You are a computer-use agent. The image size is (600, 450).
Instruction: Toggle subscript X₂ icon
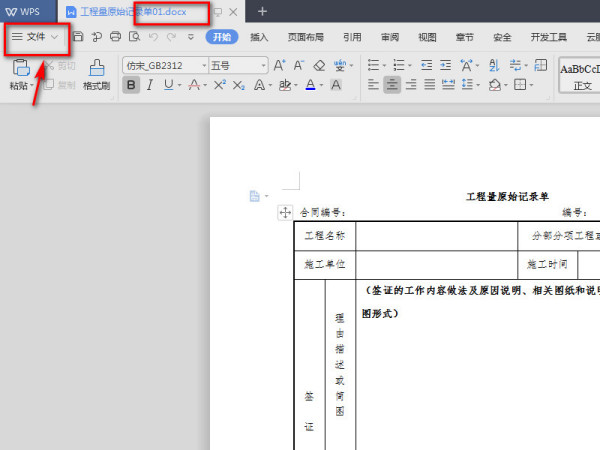click(x=238, y=85)
